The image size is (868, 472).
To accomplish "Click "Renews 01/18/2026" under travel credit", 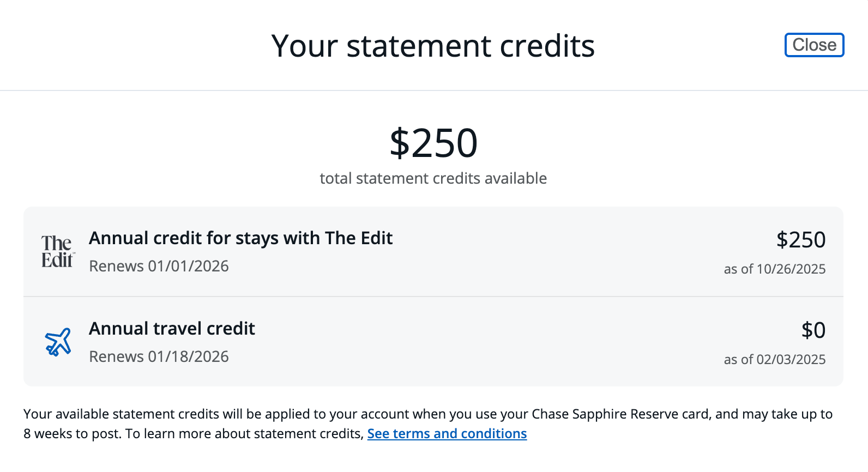I will [x=159, y=356].
